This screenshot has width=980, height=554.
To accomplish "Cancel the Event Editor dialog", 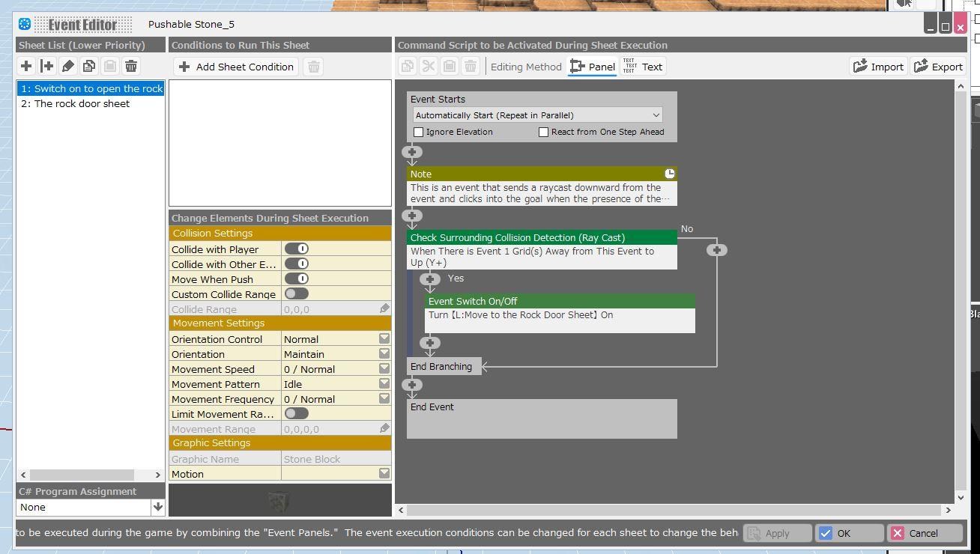I will [x=925, y=533].
